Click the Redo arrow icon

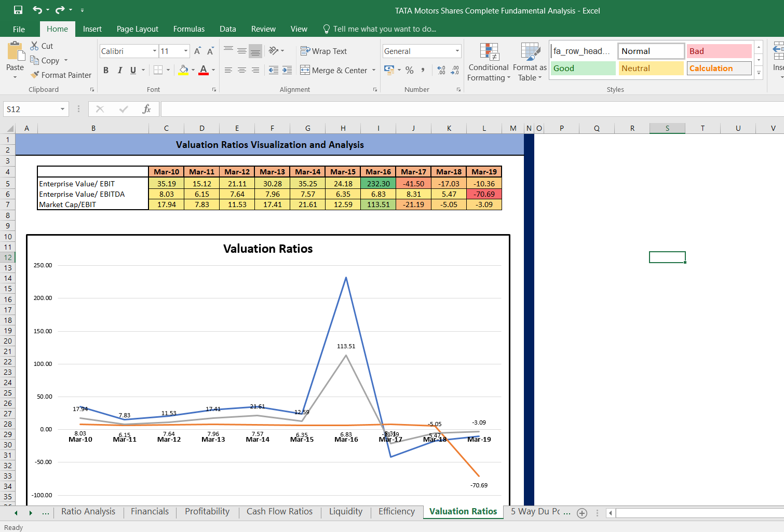[60, 10]
